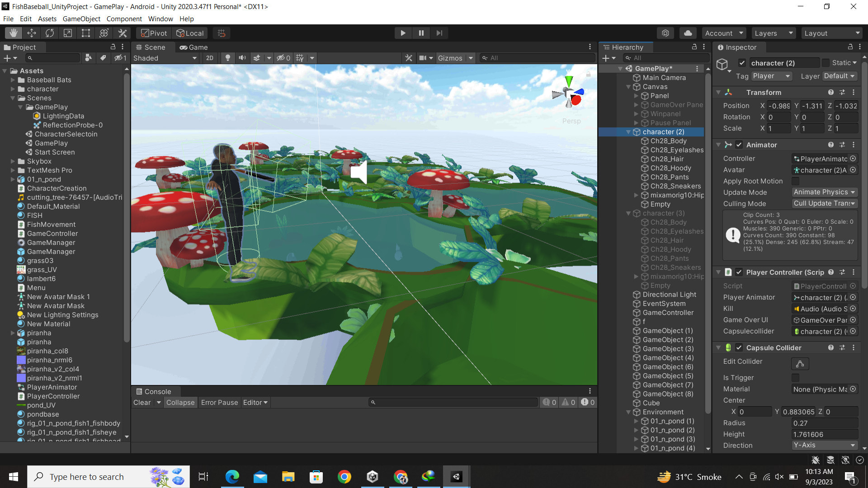868x488 pixels.
Task: Open the Shaded draw mode dropdown
Action: 165,58
